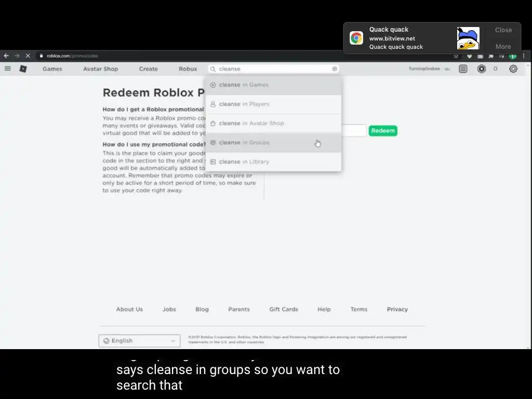Image resolution: width=532 pixels, height=399 pixels.
Task: Open the Roblox hamburger navigation menu
Action: tap(7, 69)
